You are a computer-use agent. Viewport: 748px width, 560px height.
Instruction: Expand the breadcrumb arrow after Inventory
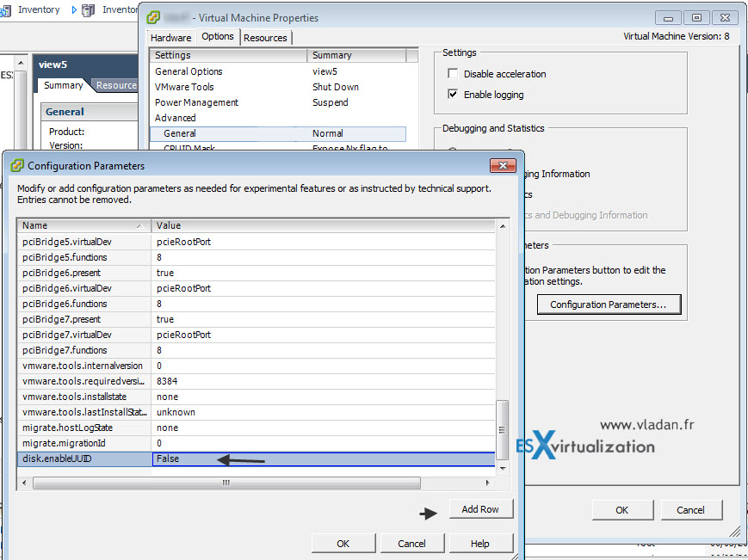(74, 10)
